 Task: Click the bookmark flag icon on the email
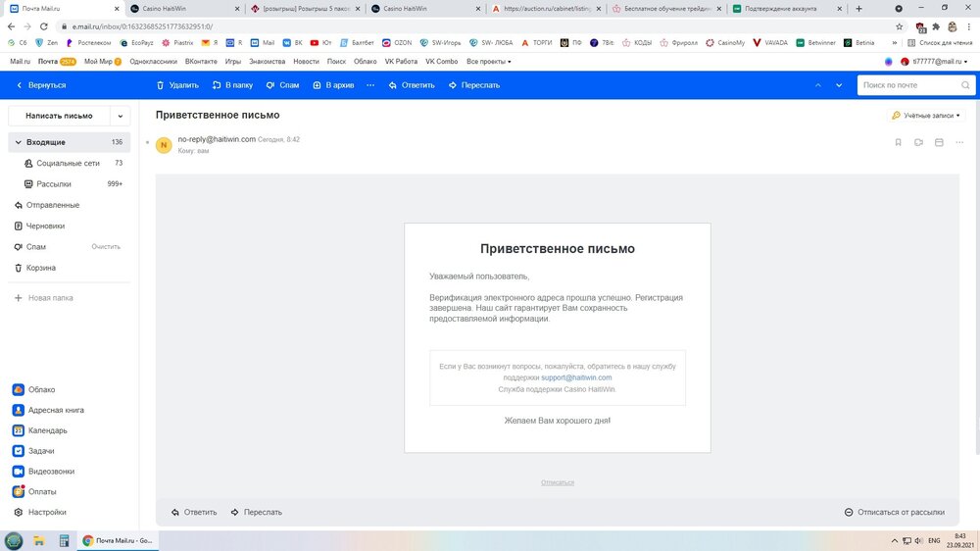pos(898,143)
